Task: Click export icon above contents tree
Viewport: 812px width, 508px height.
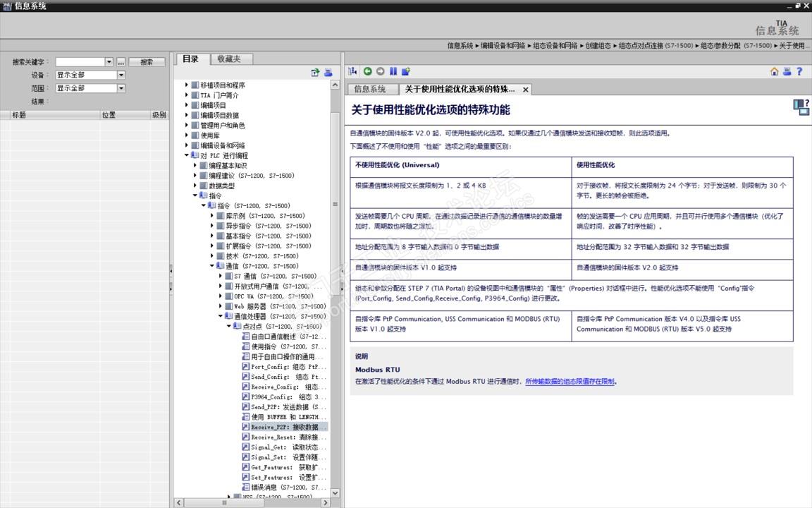Action: click(x=315, y=73)
